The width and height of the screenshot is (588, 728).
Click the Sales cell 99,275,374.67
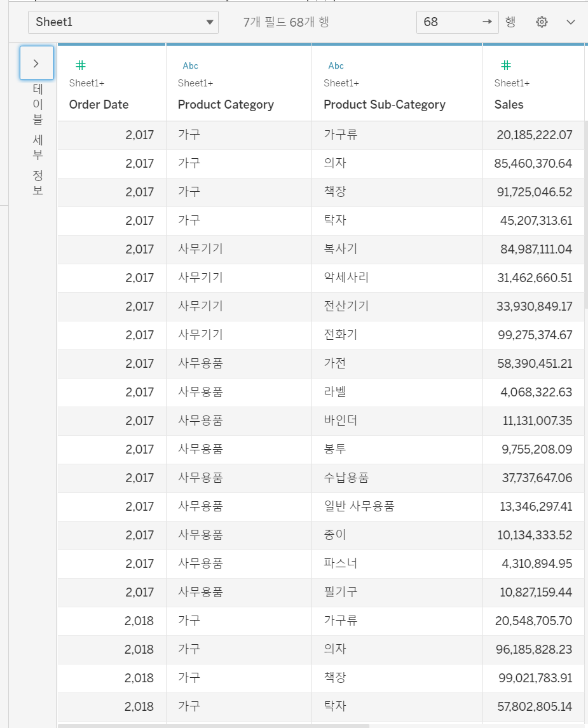pyautogui.click(x=535, y=335)
